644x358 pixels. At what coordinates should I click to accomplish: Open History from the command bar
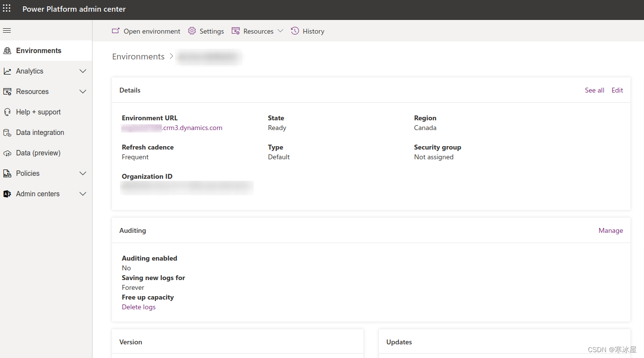point(307,31)
